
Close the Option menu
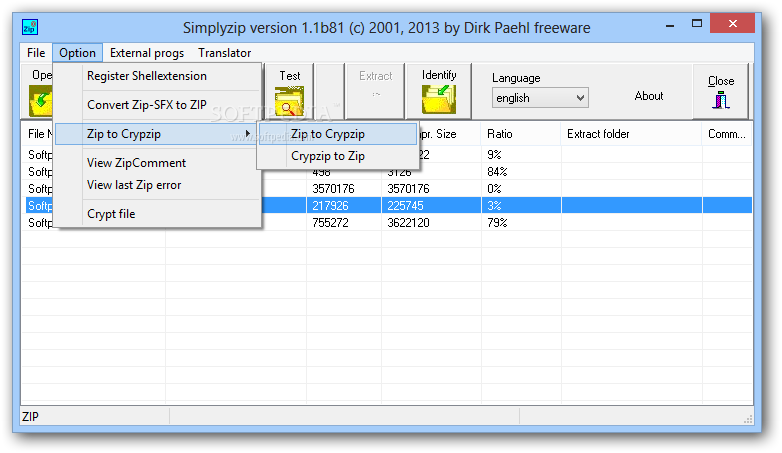click(77, 53)
